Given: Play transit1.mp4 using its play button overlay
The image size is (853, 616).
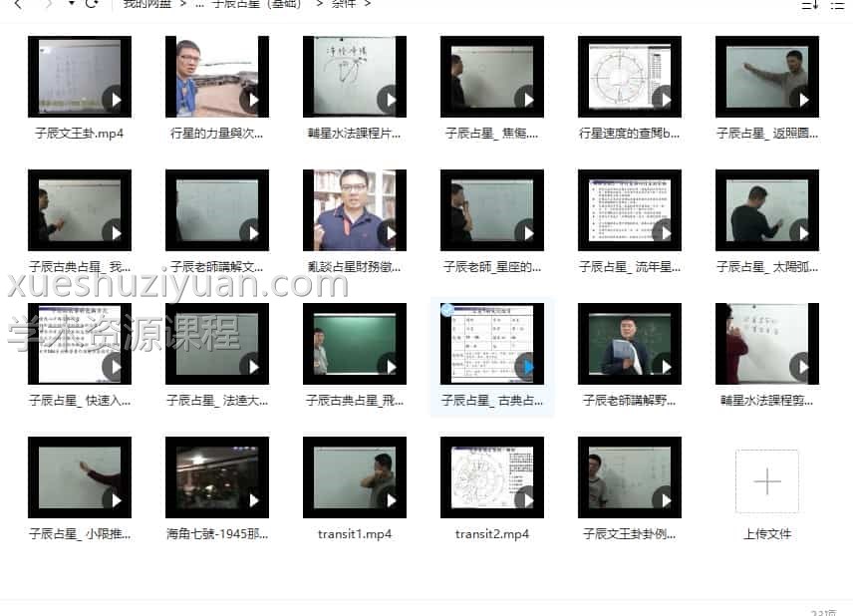Looking at the screenshot, I should [391, 500].
